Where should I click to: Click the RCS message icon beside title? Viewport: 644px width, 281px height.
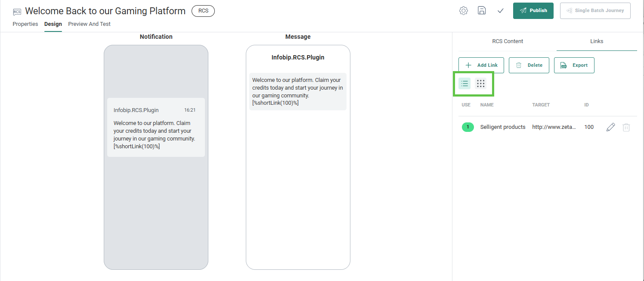pos(17,12)
